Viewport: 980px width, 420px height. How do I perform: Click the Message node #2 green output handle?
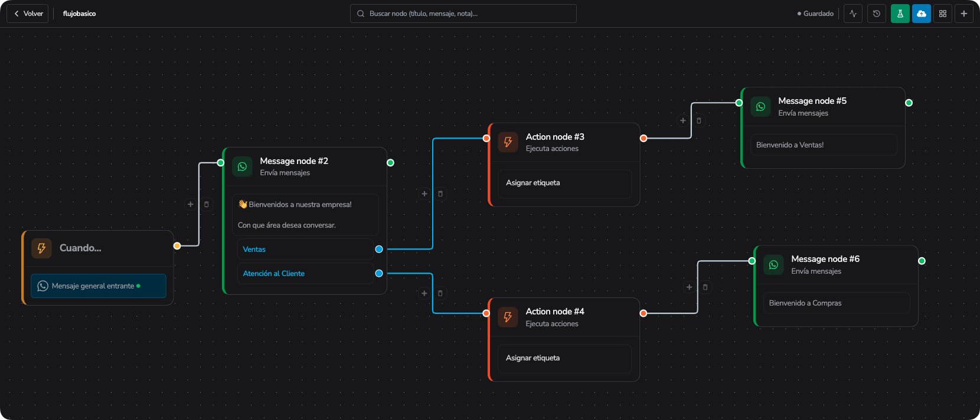point(390,163)
